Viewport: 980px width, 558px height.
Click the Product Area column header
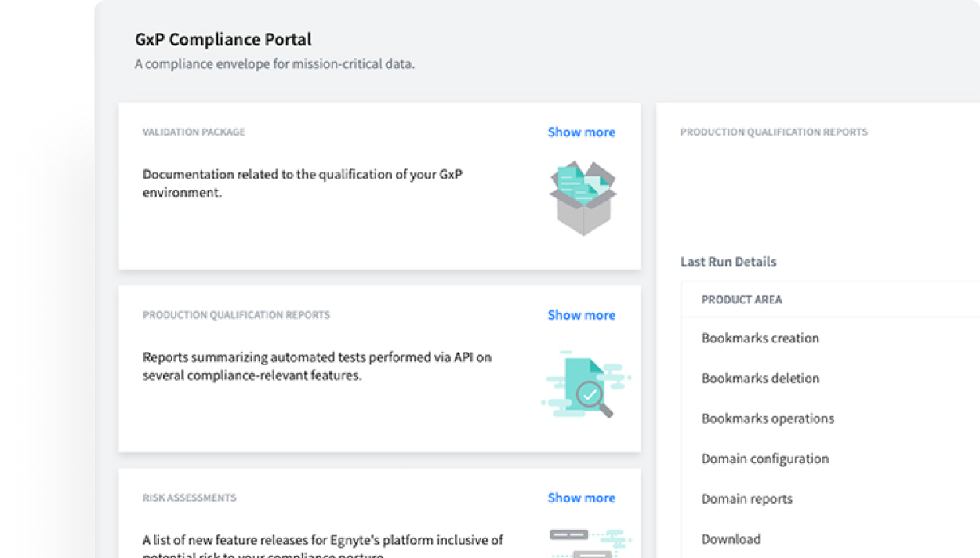click(741, 299)
